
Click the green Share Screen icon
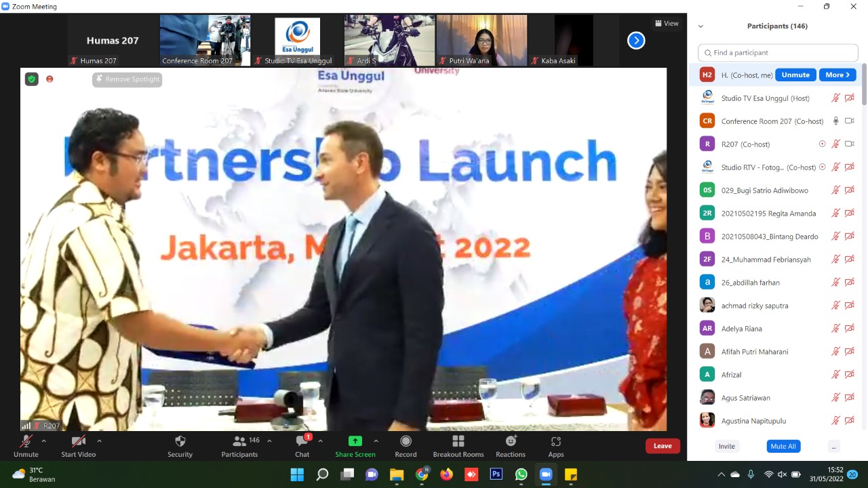(x=355, y=441)
